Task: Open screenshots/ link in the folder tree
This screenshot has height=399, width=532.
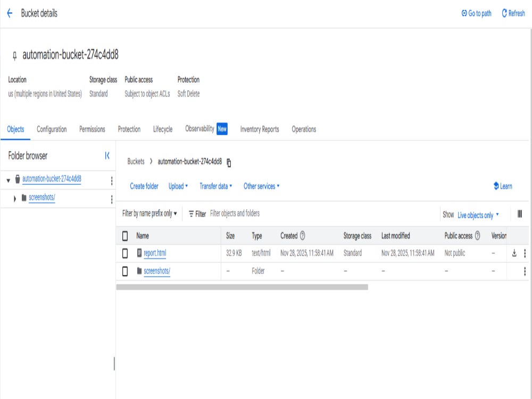Action: [41, 197]
